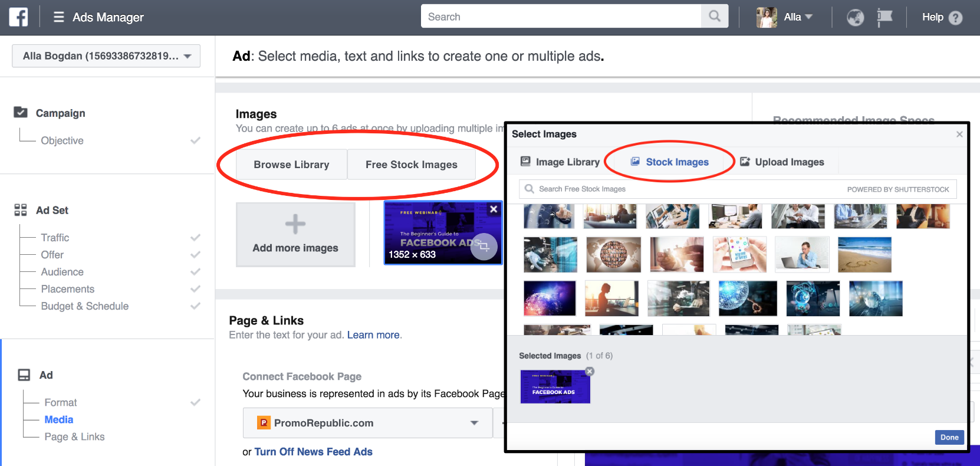Image resolution: width=980 pixels, height=466 pixels.
Task: Click the Browse Library button
Action: point(291,165)
